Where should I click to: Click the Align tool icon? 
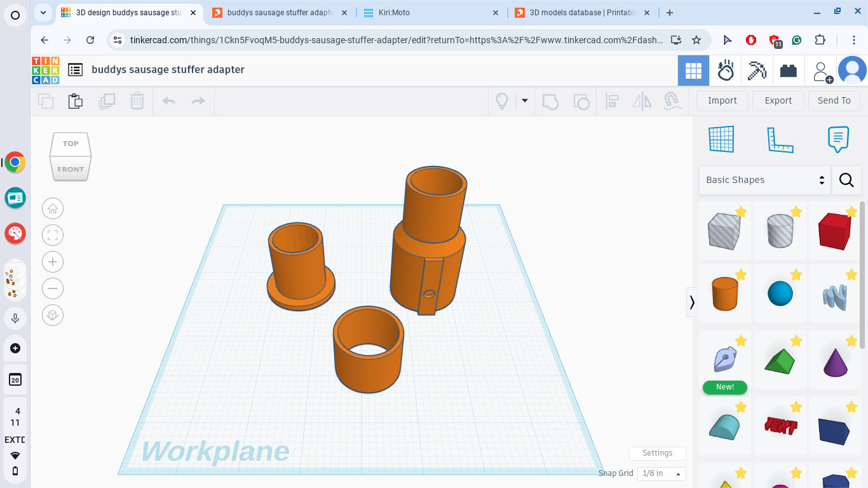tap(613, 101)
